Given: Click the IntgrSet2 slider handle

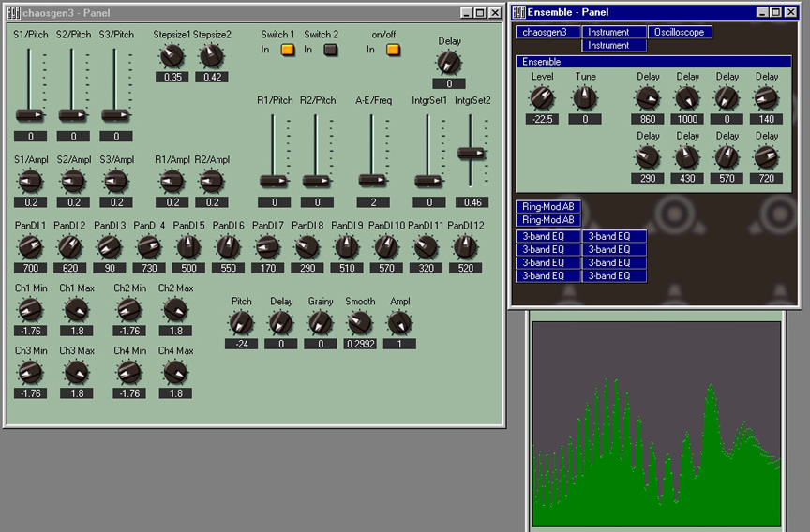Looking at the screenshot, I should coord(472,152).
